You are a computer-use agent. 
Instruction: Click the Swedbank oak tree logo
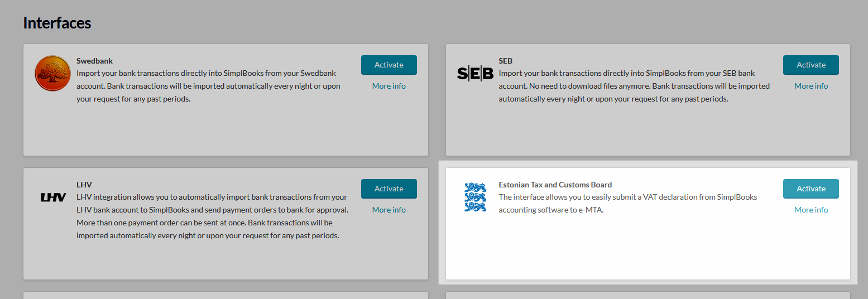52,73
